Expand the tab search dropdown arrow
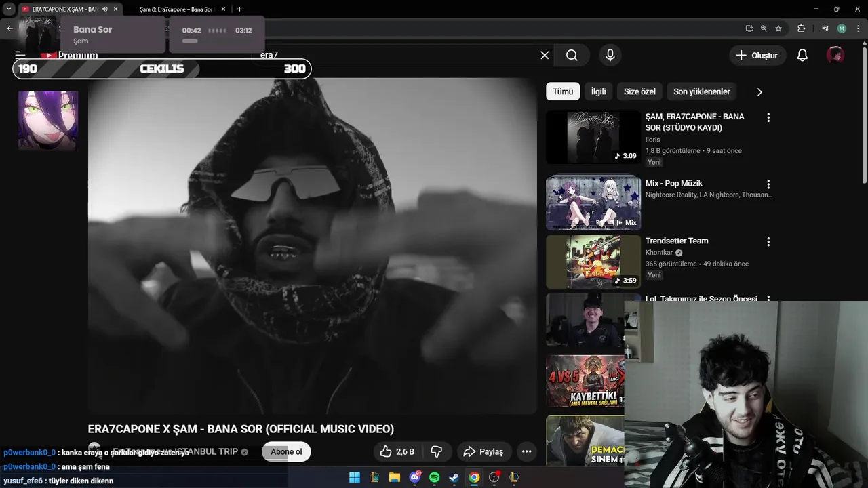 [x=9, y=9]
